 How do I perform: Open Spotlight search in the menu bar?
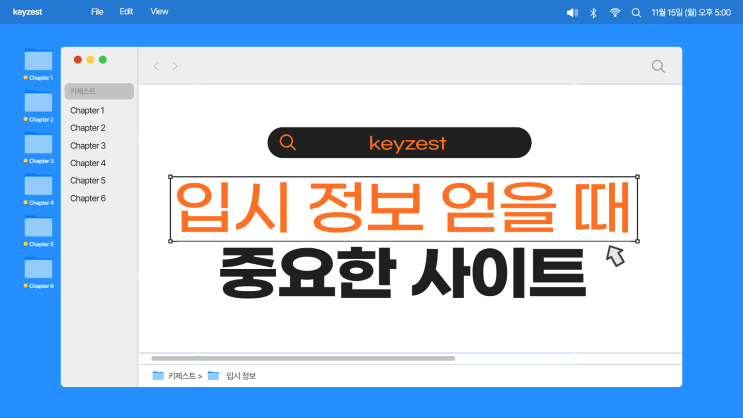tap(636, 12)
